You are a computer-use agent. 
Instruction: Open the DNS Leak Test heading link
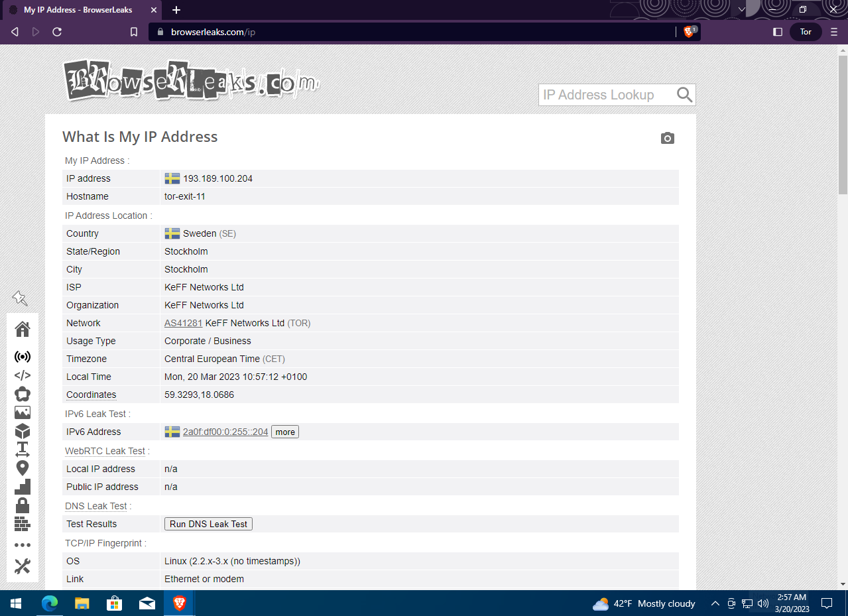pyautogui.click(x=95, y=506)
